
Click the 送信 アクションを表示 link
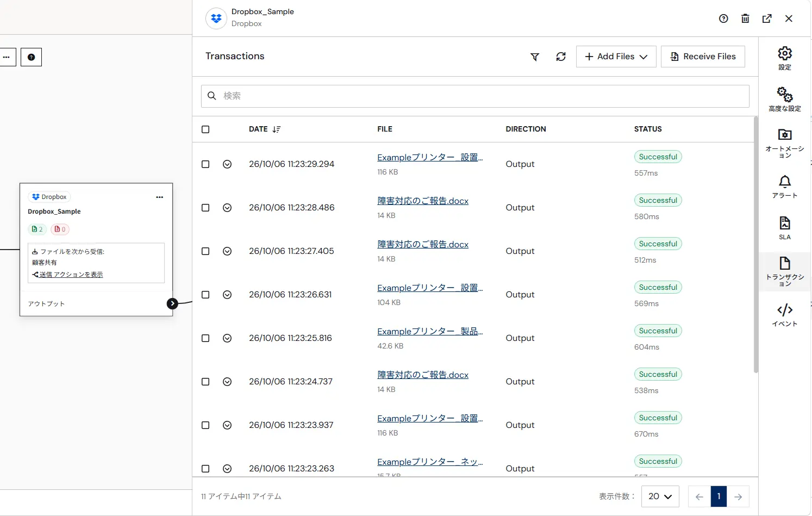pyautogui.click(x=71, y=275)
